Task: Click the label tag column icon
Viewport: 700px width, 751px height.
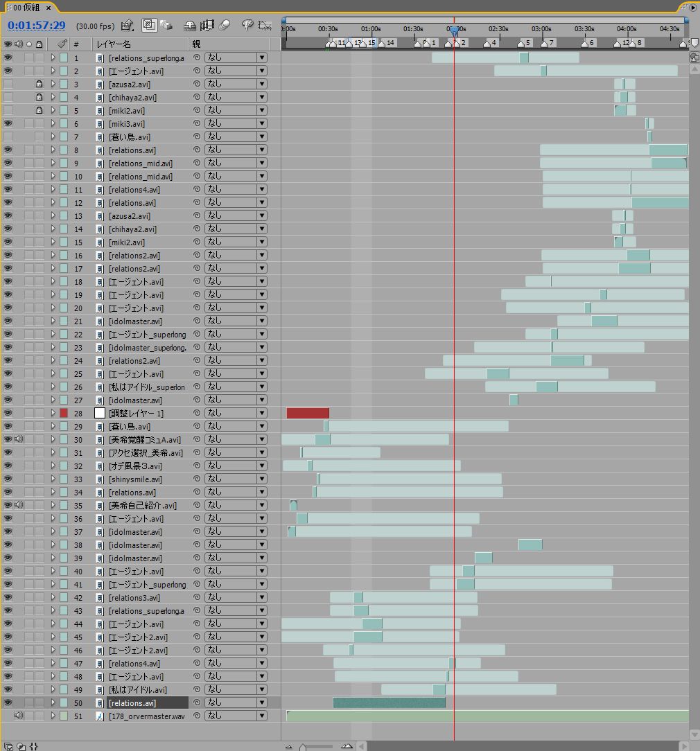Action: coord(62,44)
